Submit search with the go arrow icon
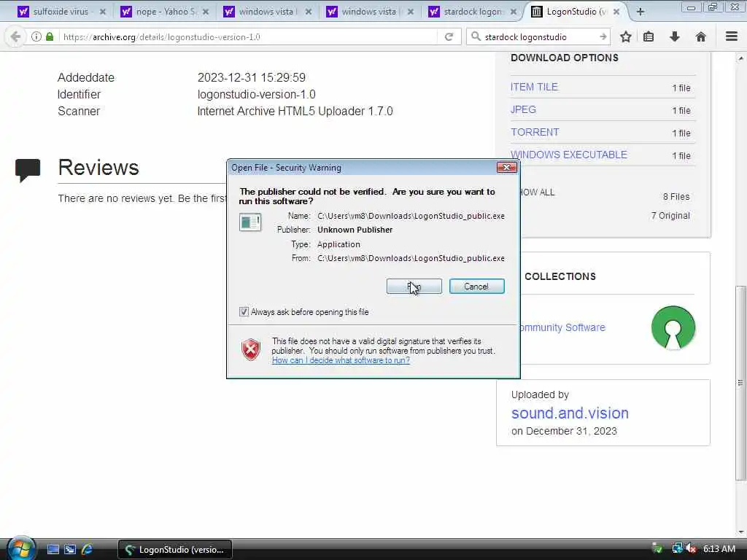 603,36
